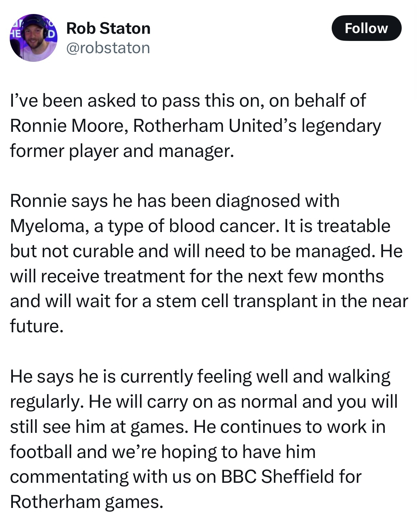Click the phrase "treatable but not curable"
The height and width of the screenshot is (532, 420).
click(200, 239)
